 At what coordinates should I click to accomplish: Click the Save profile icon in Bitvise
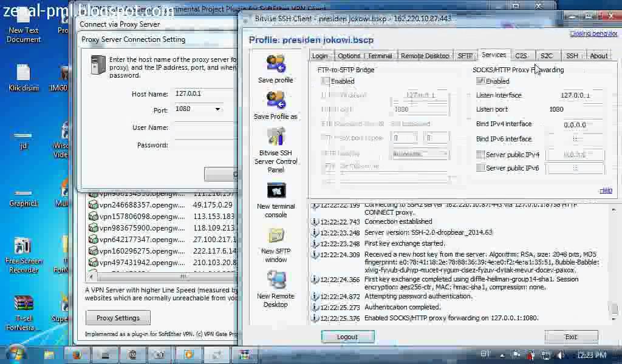[276, 64]
